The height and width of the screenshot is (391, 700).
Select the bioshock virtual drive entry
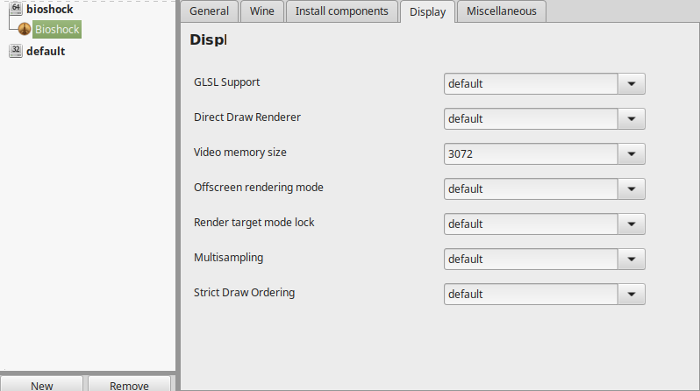50,9
